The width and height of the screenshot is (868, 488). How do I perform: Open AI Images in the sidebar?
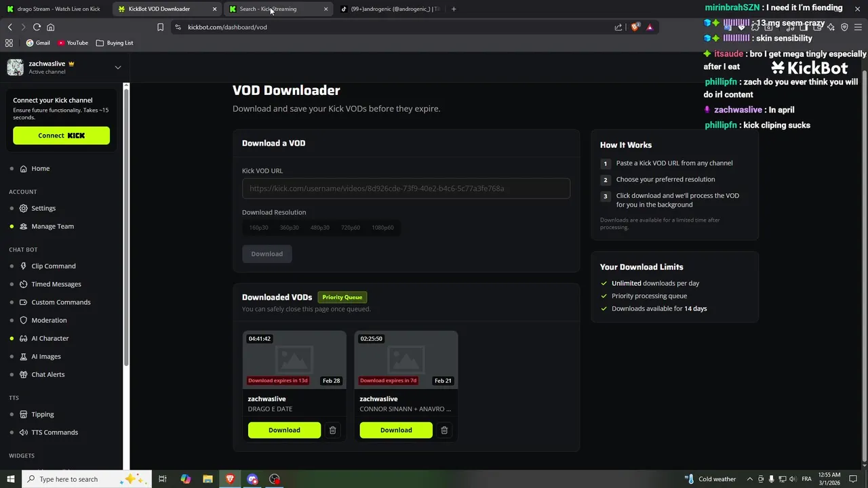point(46,357)
